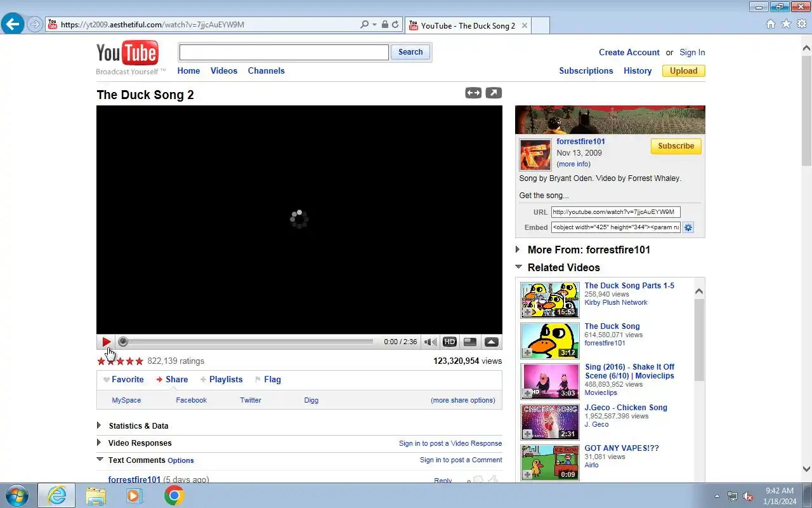The height and width of the screenshot is (508, 812).
Task: Click the video seek bar handle
Action: (123, 342)
